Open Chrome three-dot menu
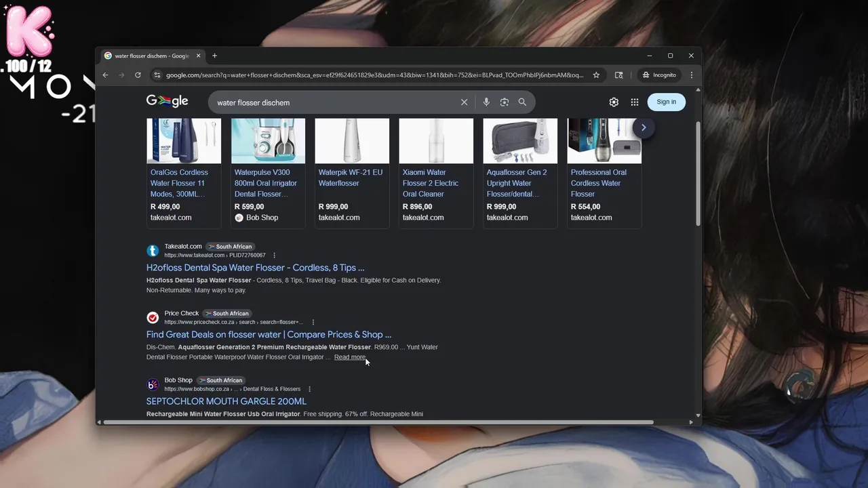Screen dimensions: 868x488 click(x=692, y=75)
